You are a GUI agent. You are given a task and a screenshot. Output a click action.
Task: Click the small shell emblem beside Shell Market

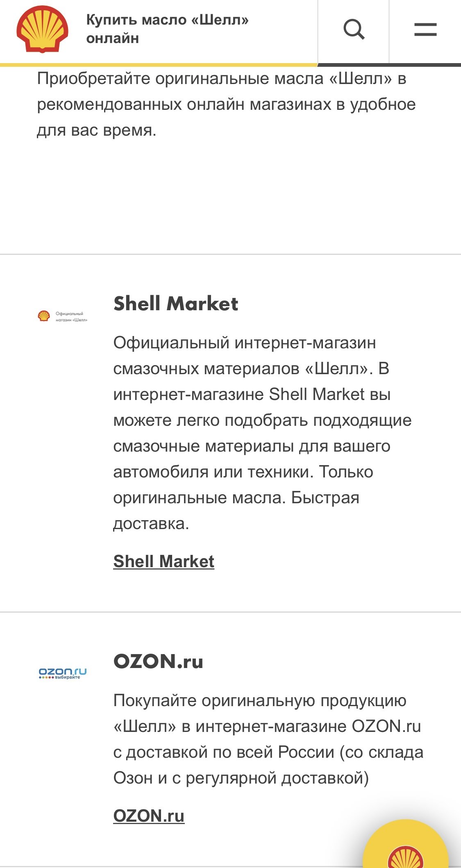point(44,316)
